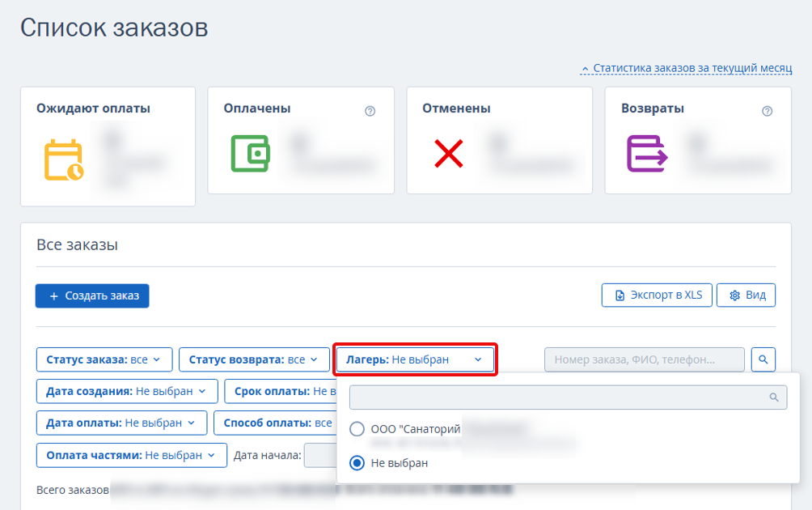This screenshot has width=812, height=510.
Task: Click the yellow calendar awaiting-payment icon
Action: (x=64, y=159)
